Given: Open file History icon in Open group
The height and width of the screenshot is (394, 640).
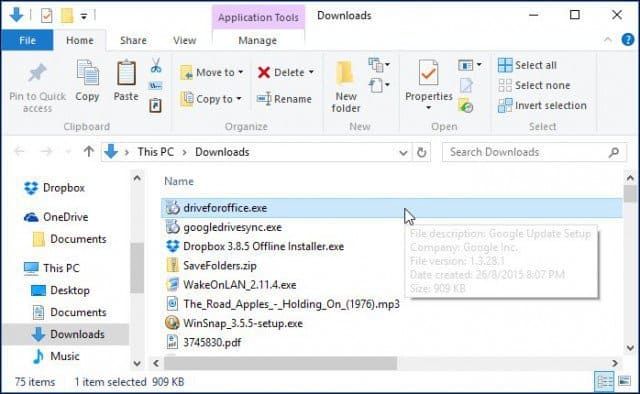Looking at the screenshot, I should (466, 105).
